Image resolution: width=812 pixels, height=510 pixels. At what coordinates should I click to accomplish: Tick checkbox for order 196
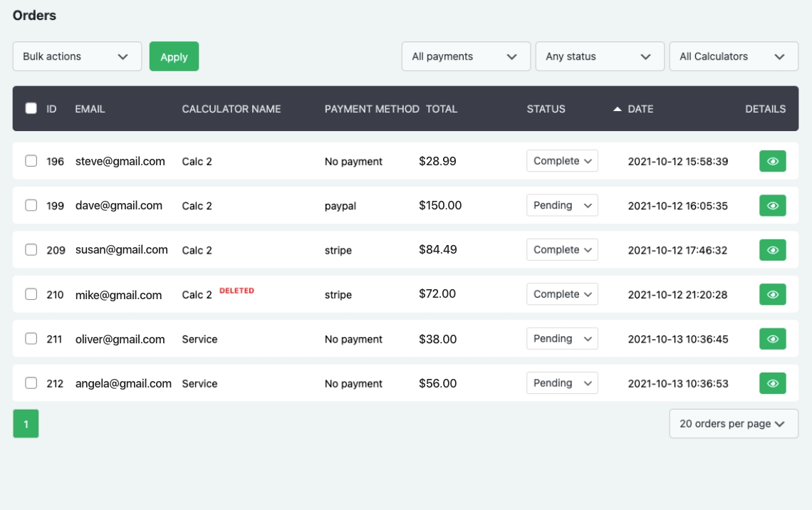tap(31, 161)
